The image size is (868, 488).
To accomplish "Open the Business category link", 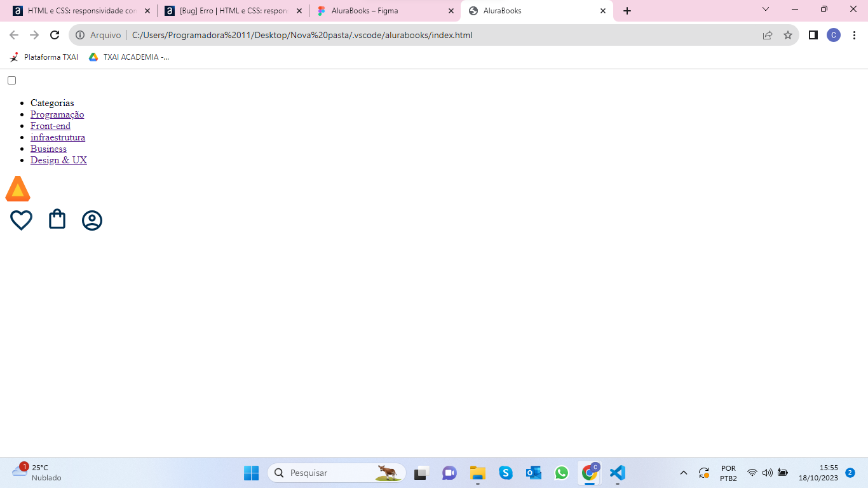I will [48, 149].
